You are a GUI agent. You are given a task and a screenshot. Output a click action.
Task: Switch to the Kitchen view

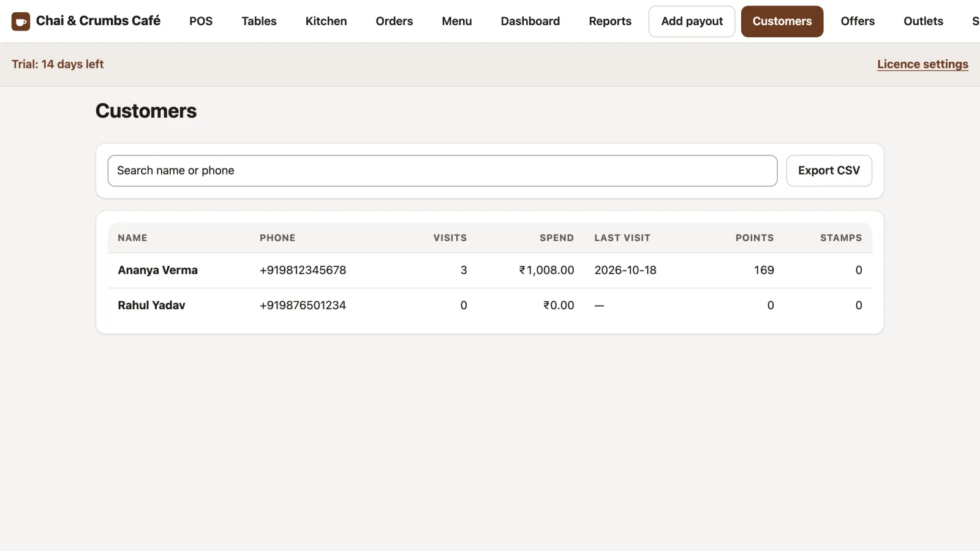point(326,21)
